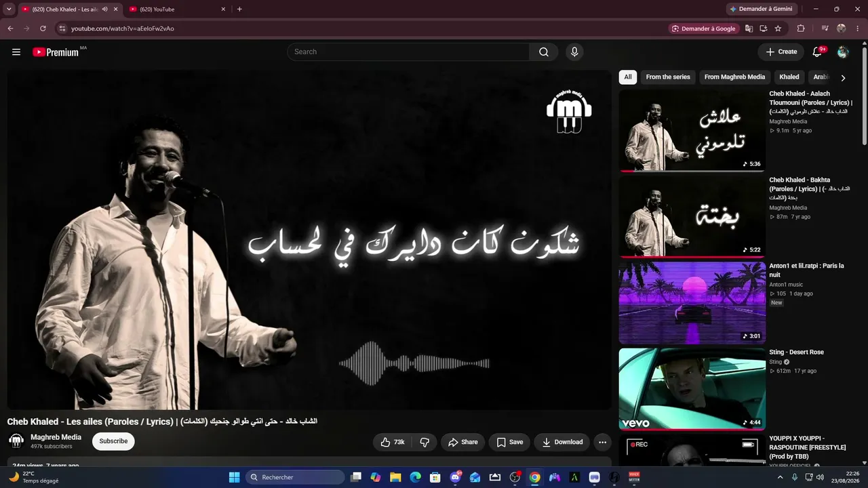The image size is (868, 488).
Task: Share the video
Action: click(462, 442)
